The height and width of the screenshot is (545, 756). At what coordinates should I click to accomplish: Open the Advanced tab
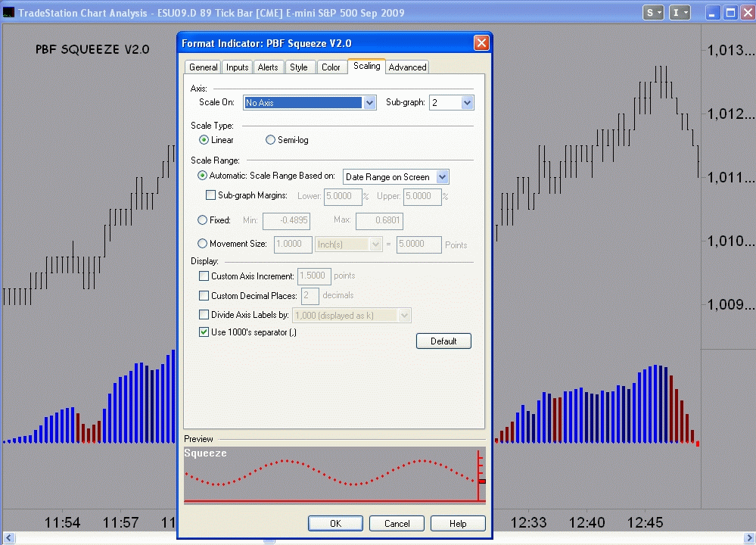(407, 67)
